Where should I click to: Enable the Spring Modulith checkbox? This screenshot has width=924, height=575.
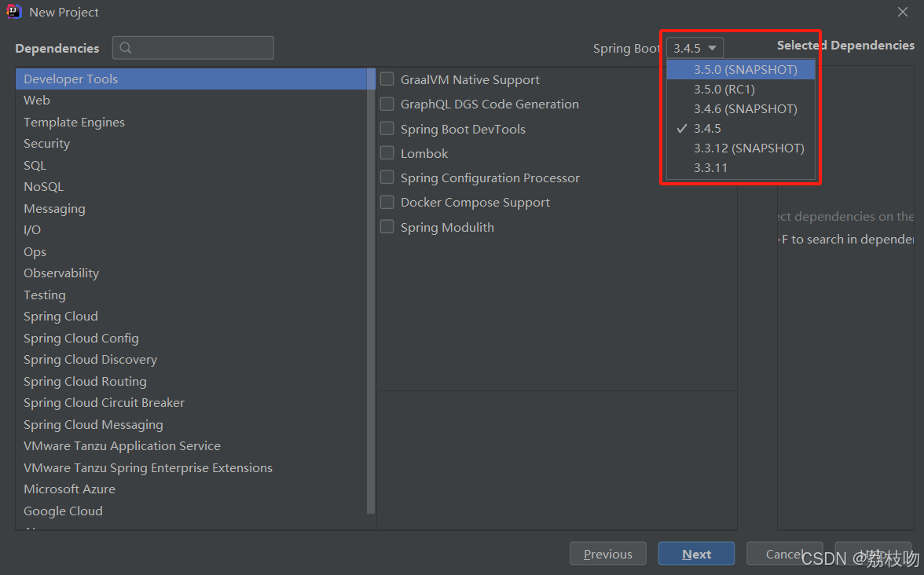coord(387,227)
